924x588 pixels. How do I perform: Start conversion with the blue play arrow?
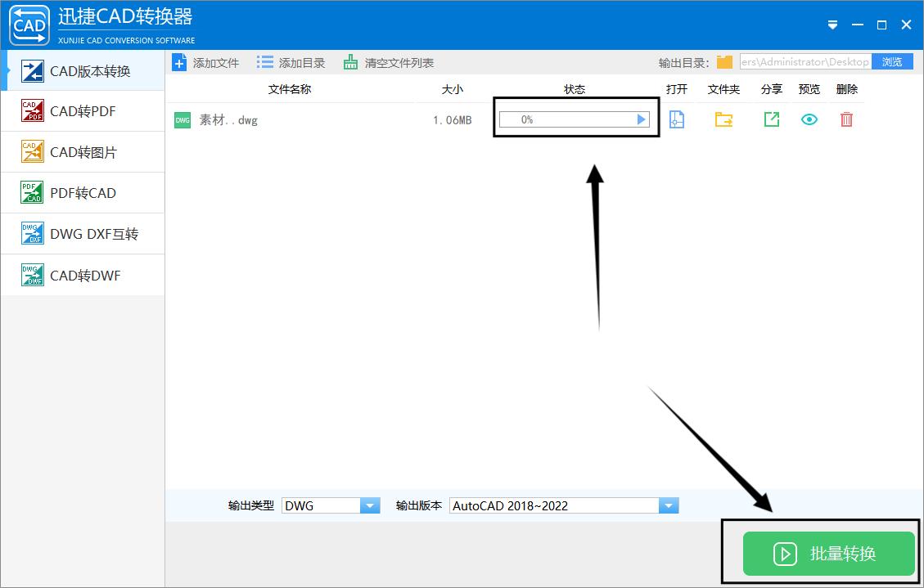641,119
